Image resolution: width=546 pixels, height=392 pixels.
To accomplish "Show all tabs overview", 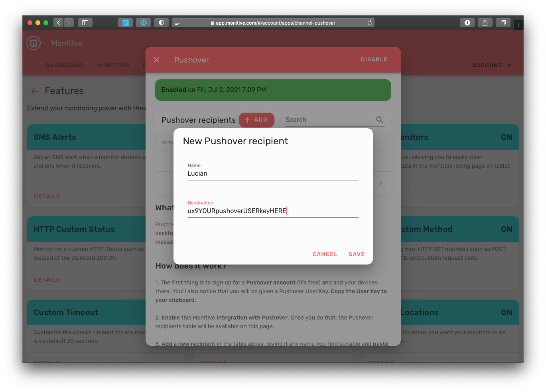I will point(503,23).
